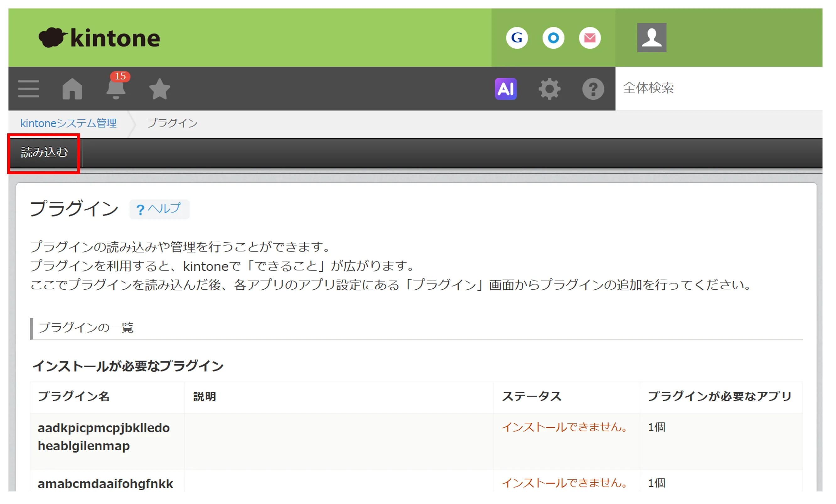Open the Mailwise envelope icon
The width and height of the screenshot is (836, 504).
tap(590, 38)
